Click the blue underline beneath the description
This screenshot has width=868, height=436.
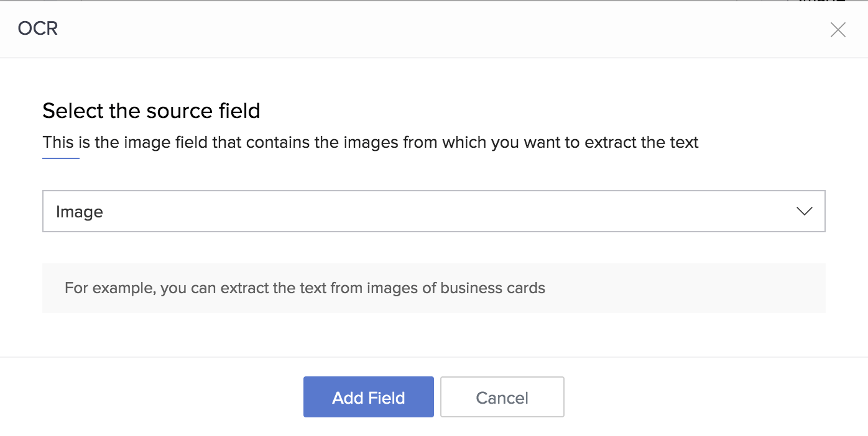pos(61,158)
